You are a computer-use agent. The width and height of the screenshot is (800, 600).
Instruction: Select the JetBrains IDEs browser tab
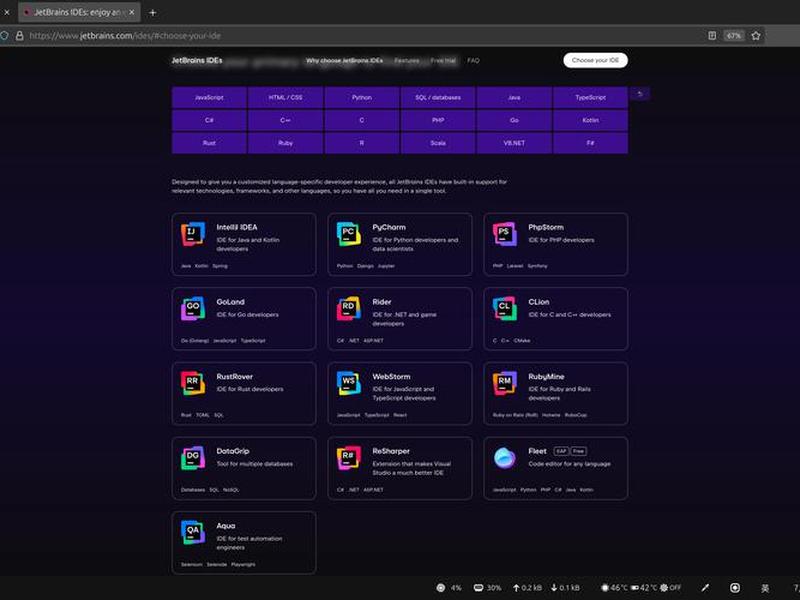(79, 12)
